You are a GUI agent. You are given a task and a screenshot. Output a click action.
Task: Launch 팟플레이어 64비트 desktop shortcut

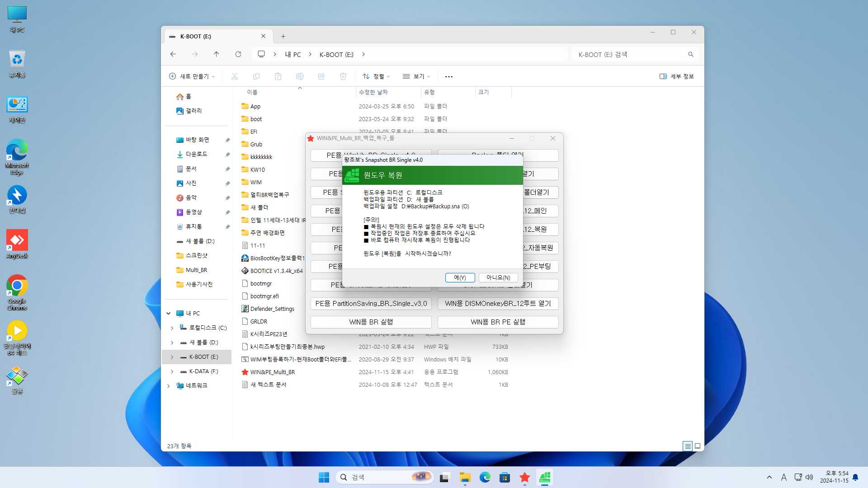(x=17, y=338)
